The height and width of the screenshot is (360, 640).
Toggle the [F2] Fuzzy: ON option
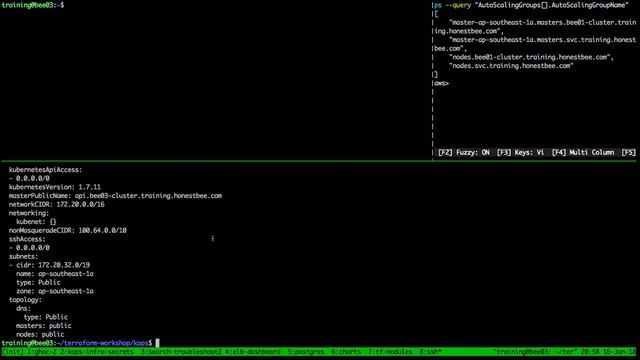(464, 153)
